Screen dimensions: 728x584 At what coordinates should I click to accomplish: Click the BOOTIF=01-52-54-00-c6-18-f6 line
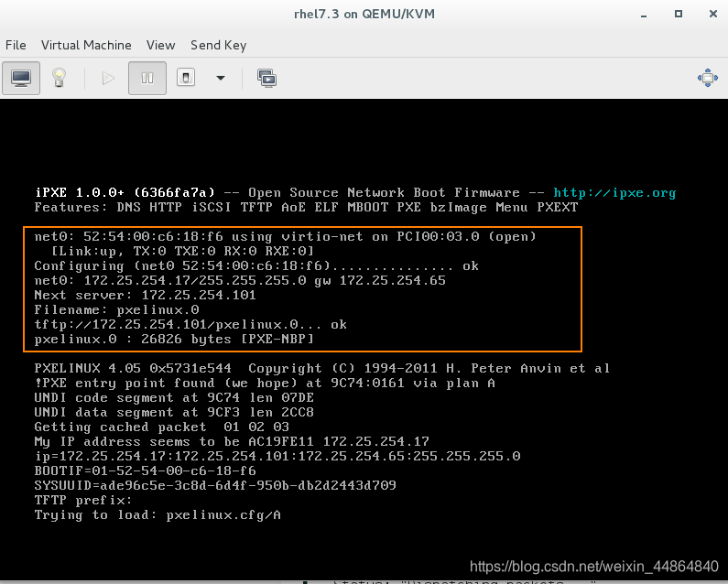click(x=145, y=470)
